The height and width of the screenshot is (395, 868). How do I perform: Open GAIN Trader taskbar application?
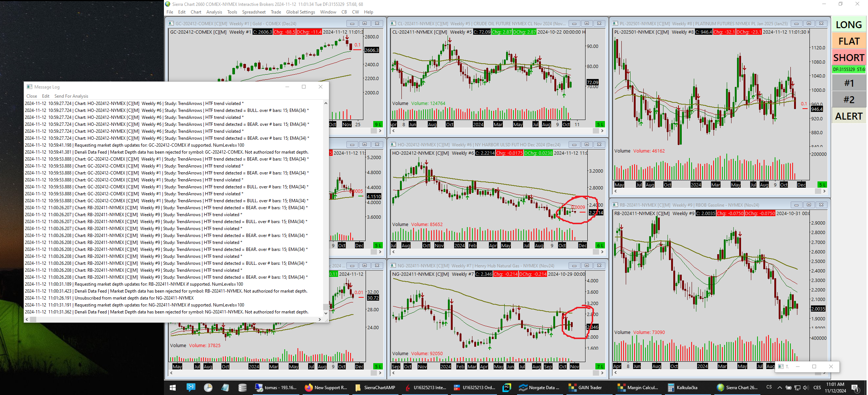click(x=585, y=388)
